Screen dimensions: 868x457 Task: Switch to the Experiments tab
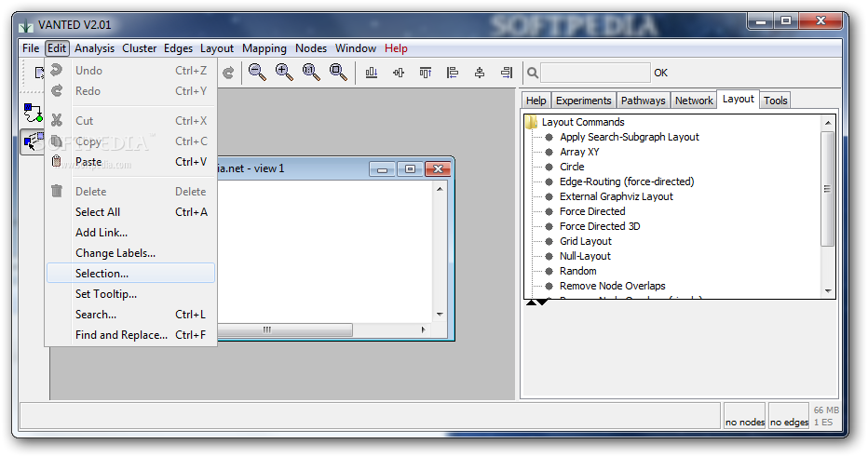point(583,101)
